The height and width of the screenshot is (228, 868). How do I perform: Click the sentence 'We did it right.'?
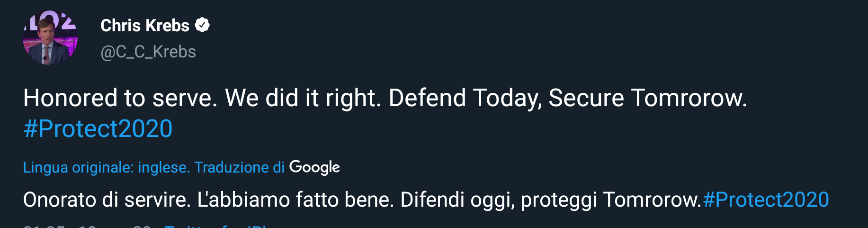tap(303, 98)
